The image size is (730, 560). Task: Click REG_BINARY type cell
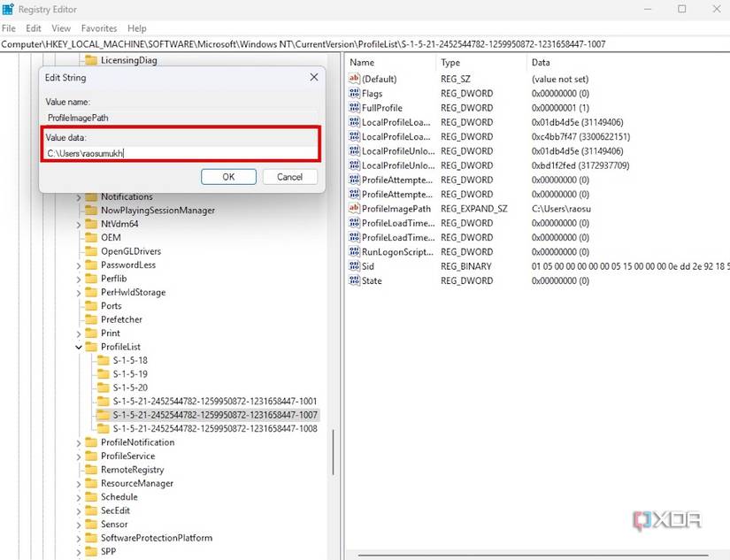(x=466, y=266)
